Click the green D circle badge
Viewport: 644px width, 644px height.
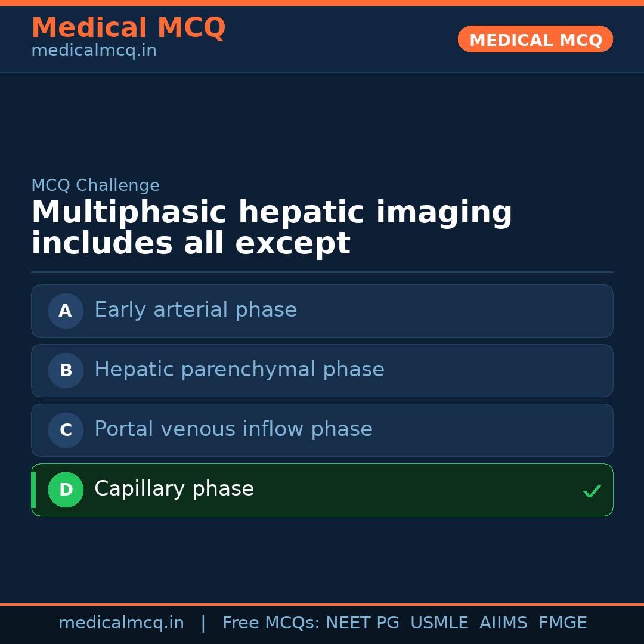click(66, 490)
